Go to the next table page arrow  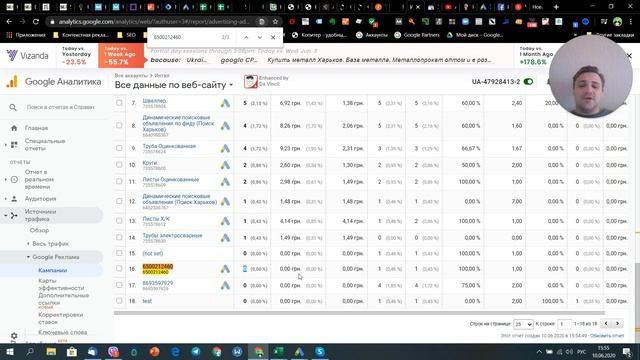618,324
